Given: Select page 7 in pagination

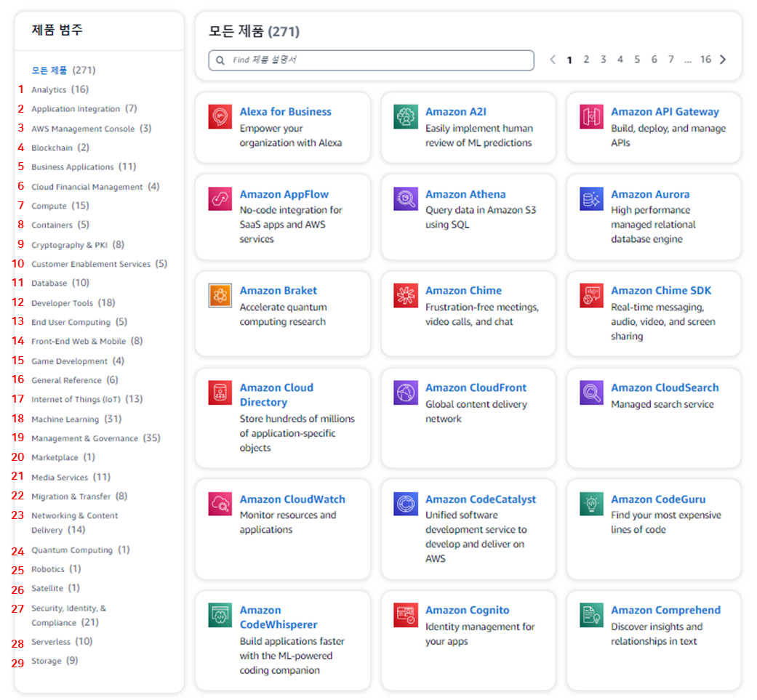Looking at the screenshot, I should pyautogui.click(x=670, y=60).
